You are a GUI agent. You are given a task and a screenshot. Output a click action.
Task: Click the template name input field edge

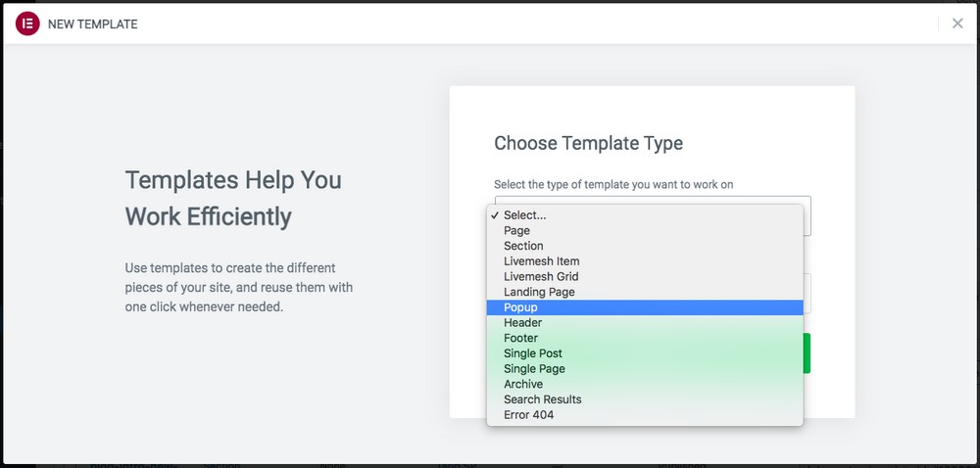point(807,294)
